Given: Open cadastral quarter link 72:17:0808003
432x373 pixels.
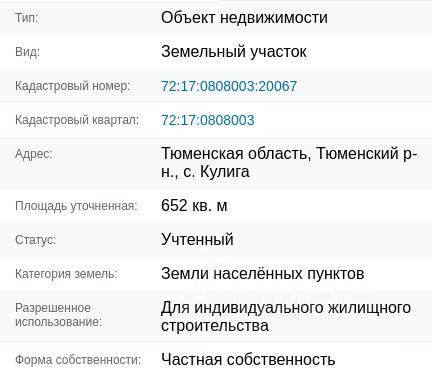Looking at the screenshot, I should click(208, 120).
